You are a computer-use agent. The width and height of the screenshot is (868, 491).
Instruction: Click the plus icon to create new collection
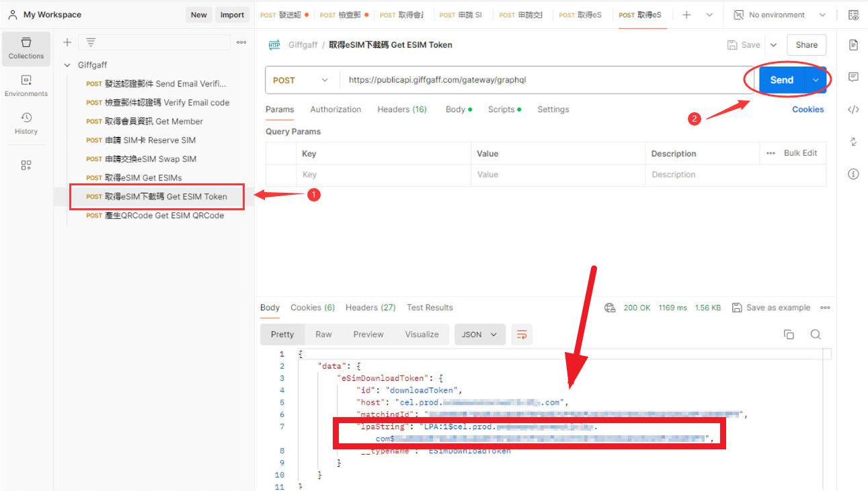click(67, 42)
